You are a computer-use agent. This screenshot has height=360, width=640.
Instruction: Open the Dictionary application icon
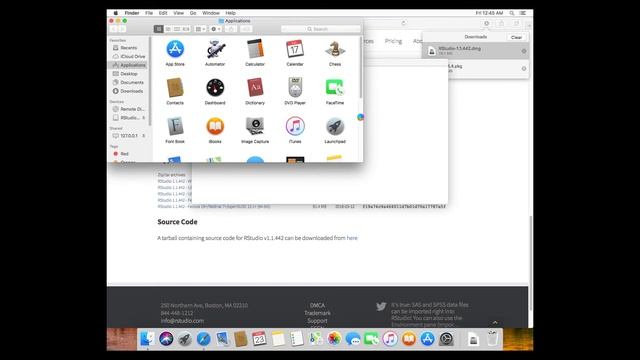(255, 88)
